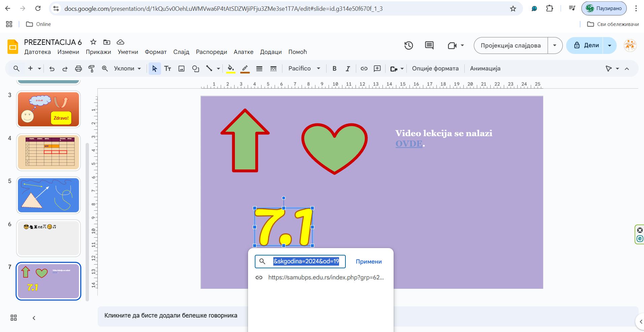Open version history clock icon
The image size is (644, 332).
[408, 46]
